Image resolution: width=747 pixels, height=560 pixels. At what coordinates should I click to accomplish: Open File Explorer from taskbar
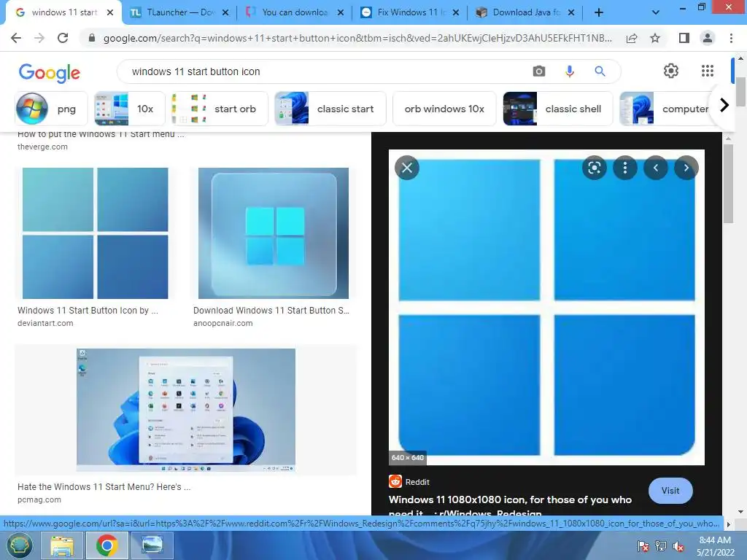click(63, 545)
